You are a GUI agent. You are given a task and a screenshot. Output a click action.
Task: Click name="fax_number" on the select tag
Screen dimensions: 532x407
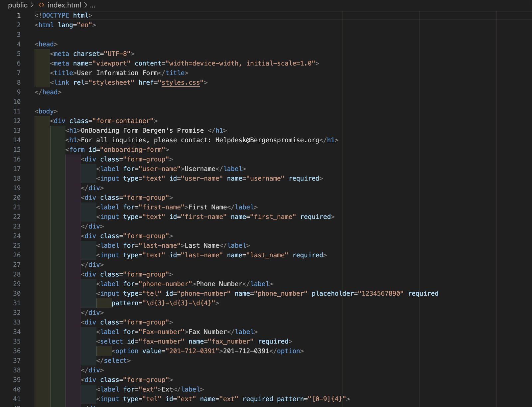click(x=221, y=341)
